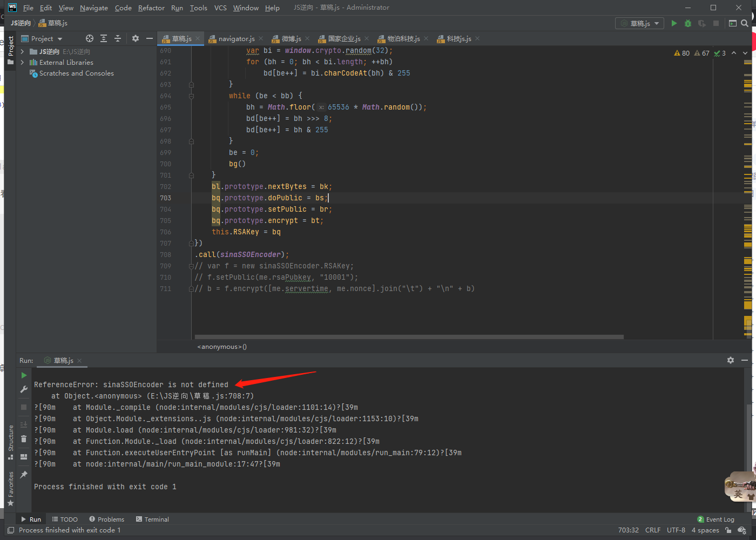Open the 草稿.js run configuration dropdown
Screen dimensions: 756x540
tap(640, 23)
